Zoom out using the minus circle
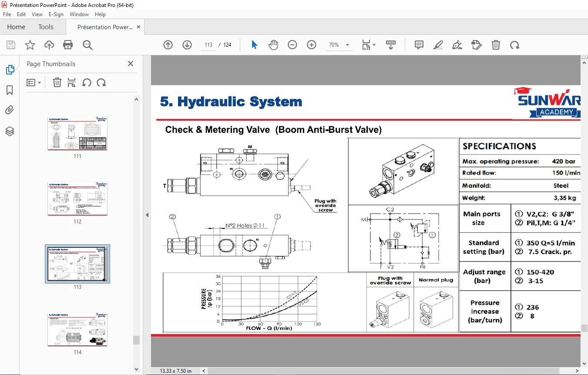Screen dimensions: 588x375 (292, 45)
